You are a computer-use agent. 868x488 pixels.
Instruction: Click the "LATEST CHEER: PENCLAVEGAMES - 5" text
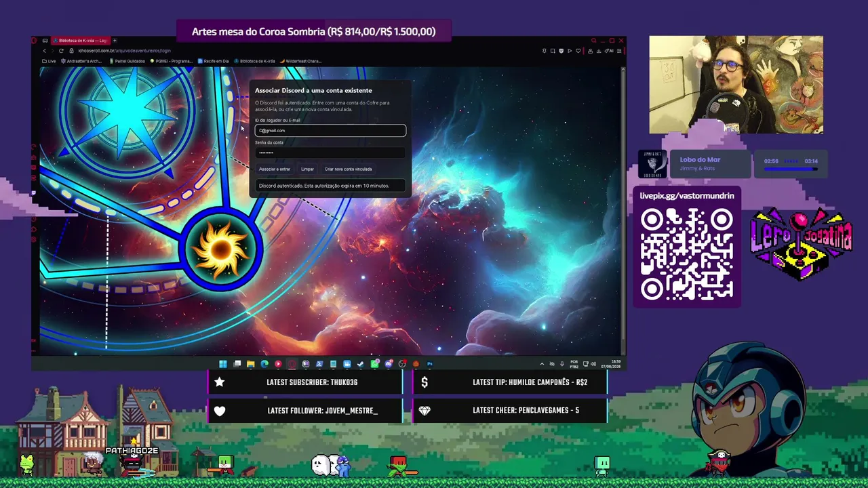tap(526, 411)
